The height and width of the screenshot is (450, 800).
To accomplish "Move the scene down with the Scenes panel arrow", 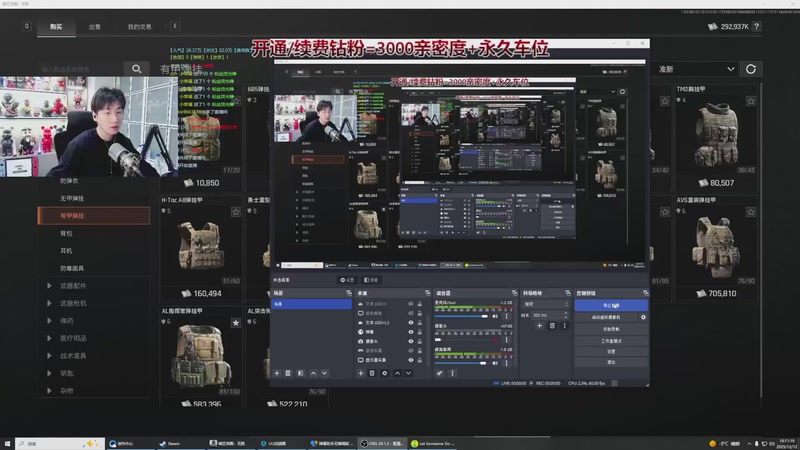I will 324,373.
